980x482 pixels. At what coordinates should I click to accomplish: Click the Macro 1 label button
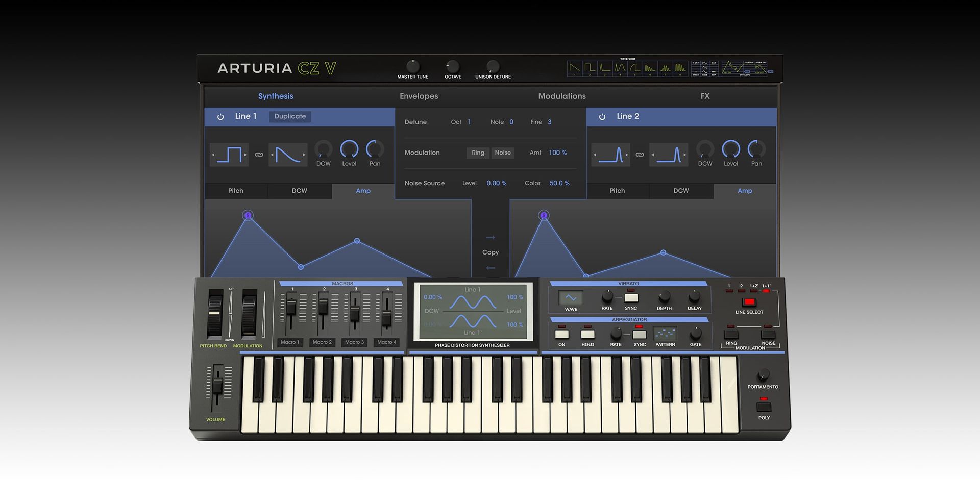[x=290, y=342]
